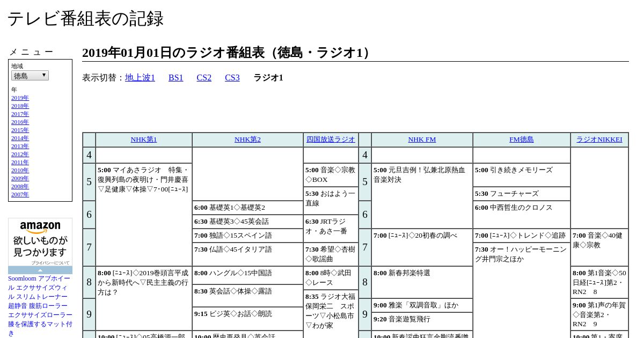Viewport: 644px width, 338px height.
Task: Click the 9:15 ビジ英◇お話◇朗読 program
Action: 247,319
